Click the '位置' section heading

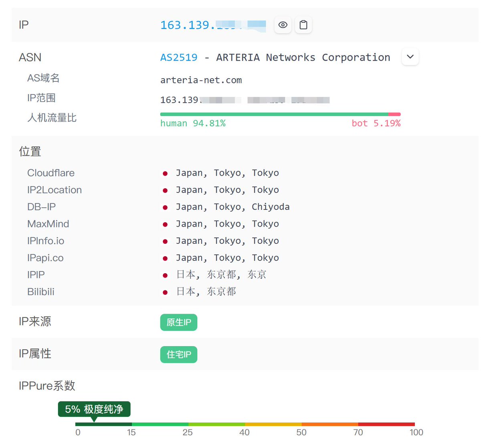click(30, 152)
